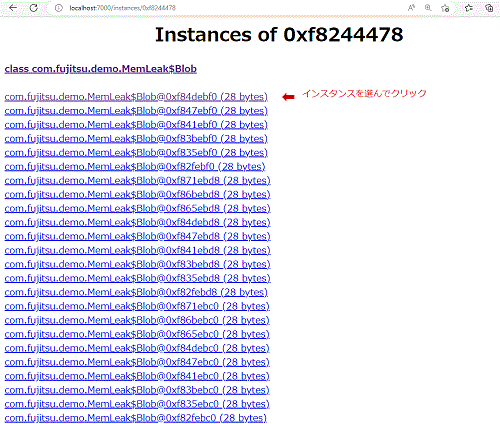
Task: Open instance Blob@0xf82febc0
Action: pyautogui.click(x=136, y=418)
